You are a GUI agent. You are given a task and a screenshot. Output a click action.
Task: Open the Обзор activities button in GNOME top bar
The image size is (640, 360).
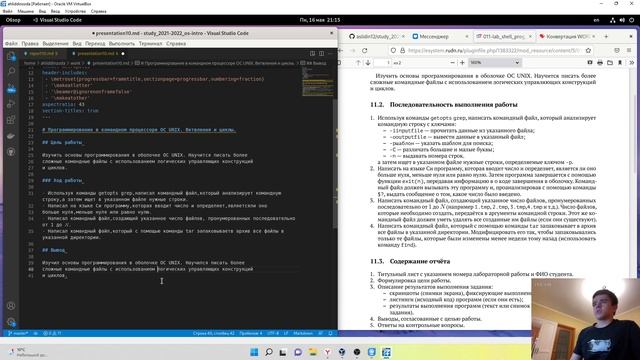tap(13, 20)
